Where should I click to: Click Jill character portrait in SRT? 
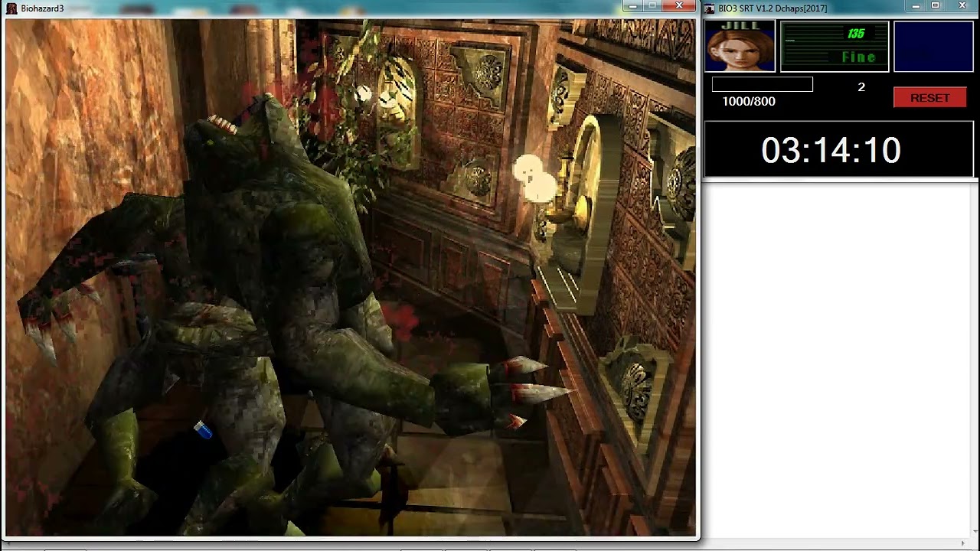[740, 46]
